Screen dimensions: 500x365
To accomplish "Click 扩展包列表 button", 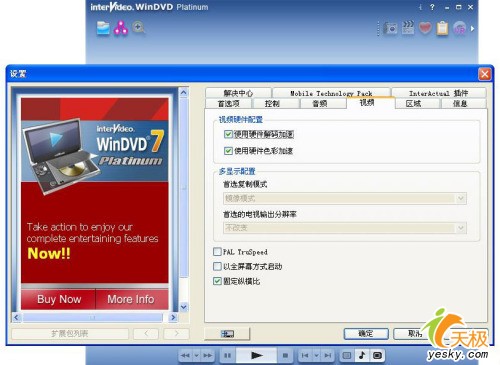I will 70,334.
